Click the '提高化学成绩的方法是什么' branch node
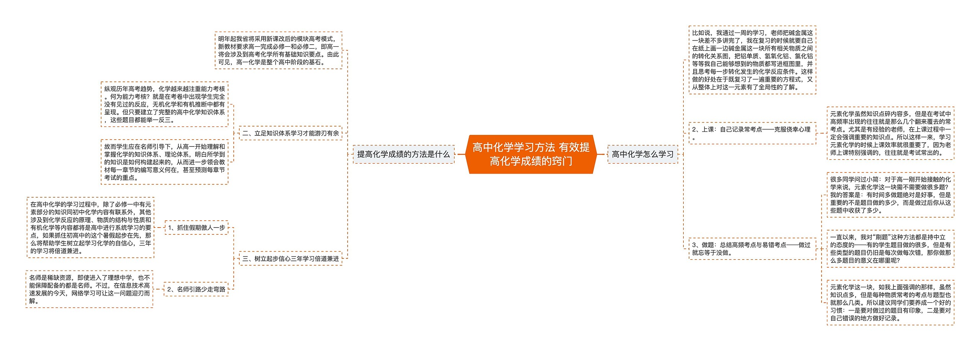The height and width of the screenshot is (351, 980). [403, 154]
